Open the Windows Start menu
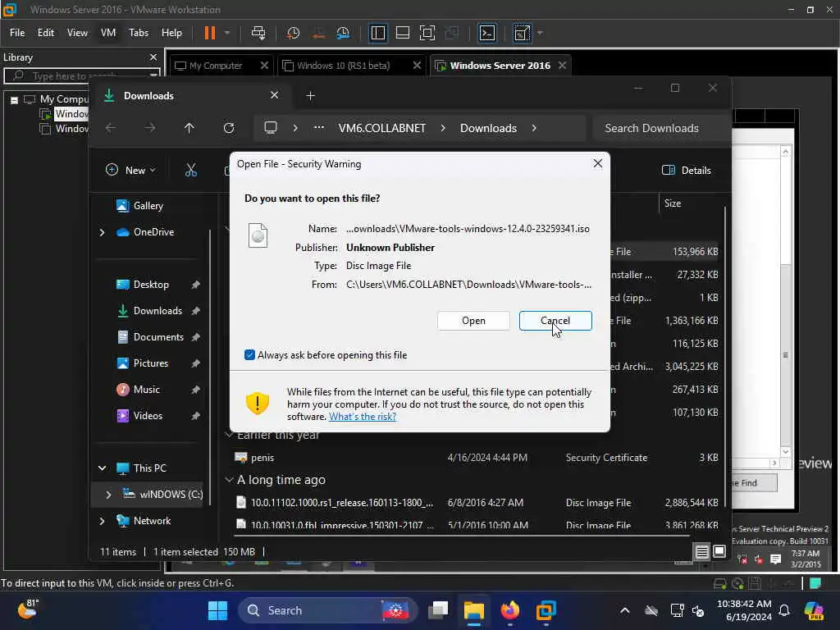This screenshot has height=630, width=840. (217, 610)
